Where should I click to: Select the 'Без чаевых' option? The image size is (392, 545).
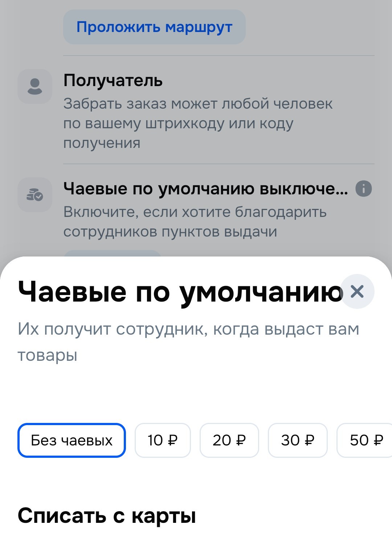[x=72, y=440]
